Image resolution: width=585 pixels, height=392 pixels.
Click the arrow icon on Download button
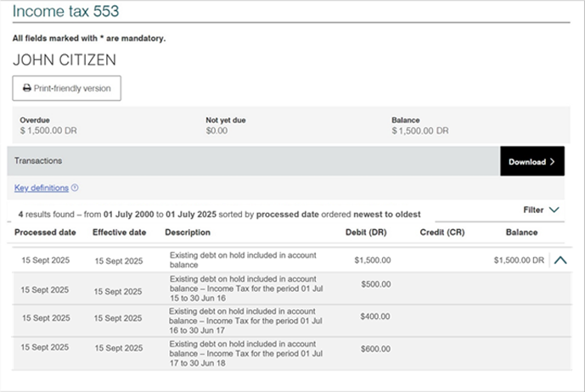pyautogui.click(x=552, y=161)
